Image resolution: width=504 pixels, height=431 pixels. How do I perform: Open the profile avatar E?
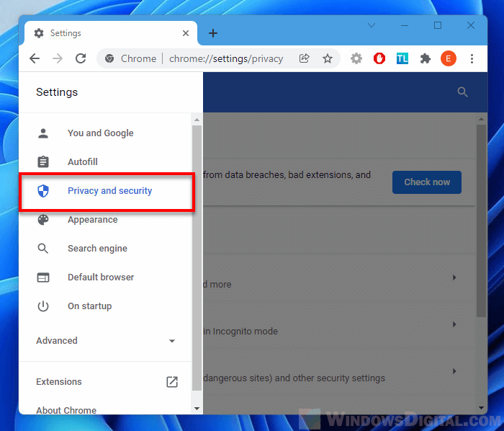click(x=449, y=58)
